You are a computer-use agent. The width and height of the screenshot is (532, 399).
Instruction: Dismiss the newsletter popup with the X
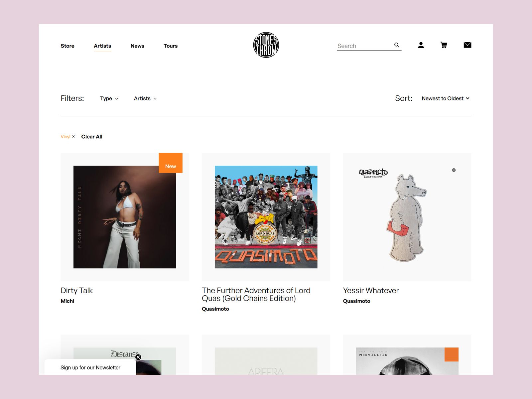tap(139, 357)
